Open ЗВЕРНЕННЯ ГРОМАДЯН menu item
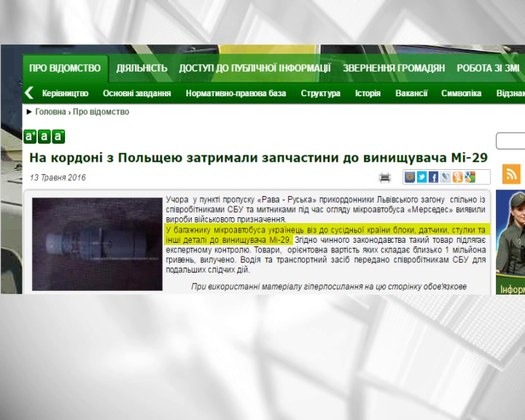Viewport: 525px width, 420px height. point(394,69)
